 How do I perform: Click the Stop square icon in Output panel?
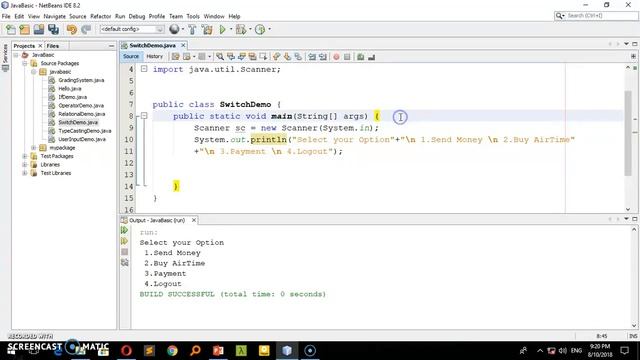pos(124,252)
